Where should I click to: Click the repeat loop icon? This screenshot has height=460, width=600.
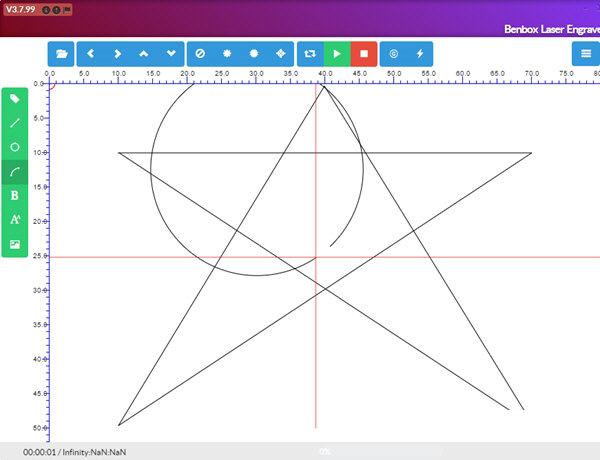[310, 53]
